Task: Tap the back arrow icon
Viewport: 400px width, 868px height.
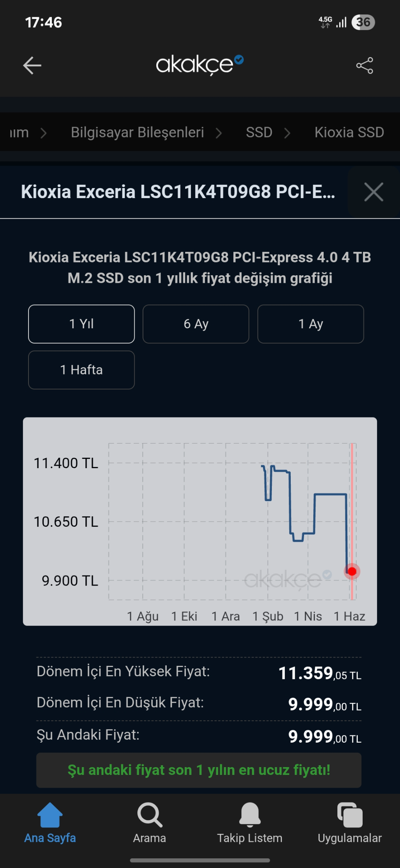Action: click(32, 66)
